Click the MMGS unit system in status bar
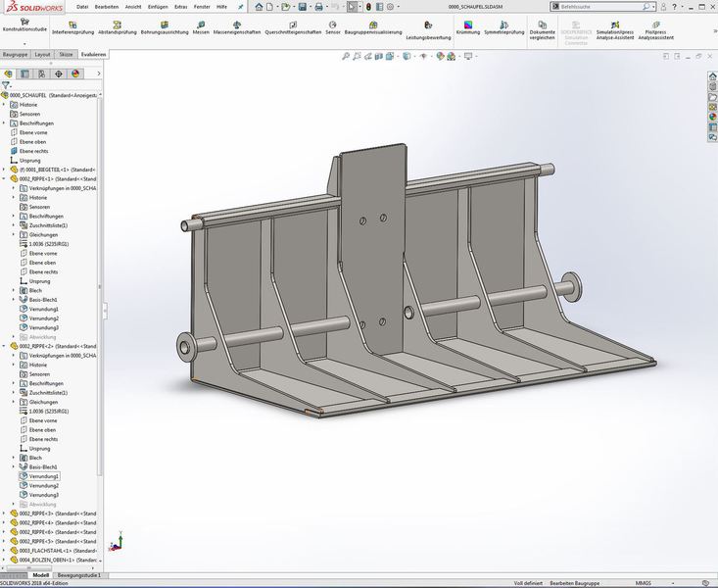The width and height of the screenshot is (718, 588). pyautogui.click(x=643, y=583)
